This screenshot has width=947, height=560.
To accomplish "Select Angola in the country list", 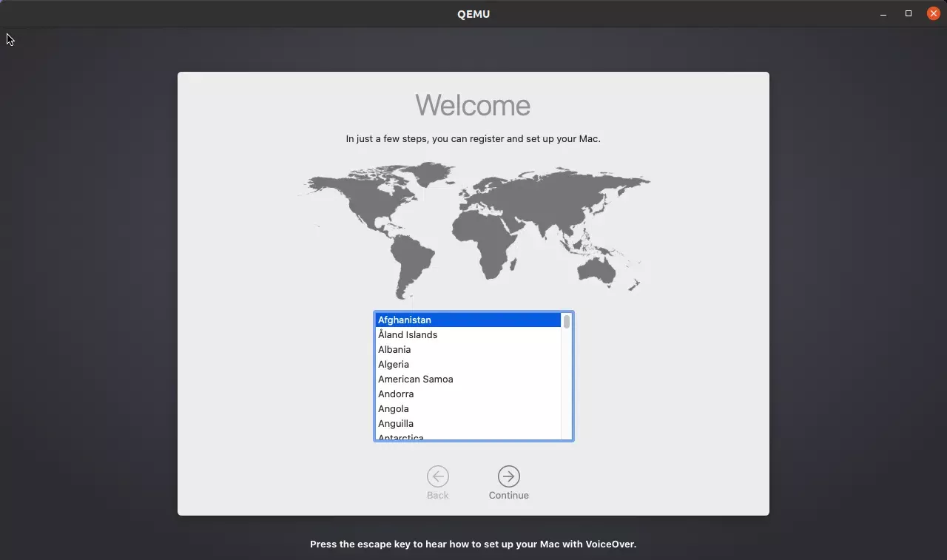I will point(468,409).
